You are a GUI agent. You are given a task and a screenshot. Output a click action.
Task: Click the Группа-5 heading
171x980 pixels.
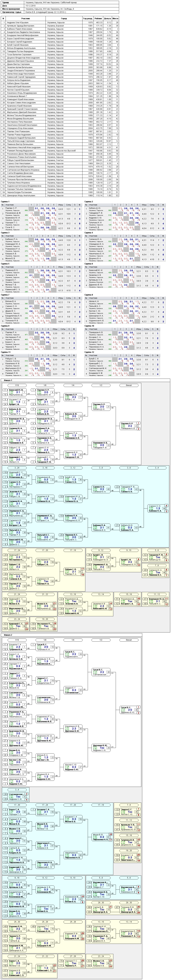[x=5, y=263]
